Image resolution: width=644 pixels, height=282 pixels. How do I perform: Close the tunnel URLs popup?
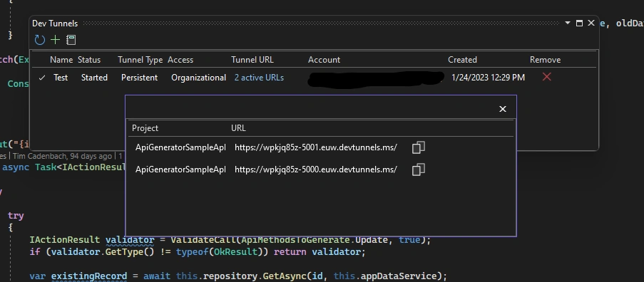[x=503, y=109]
